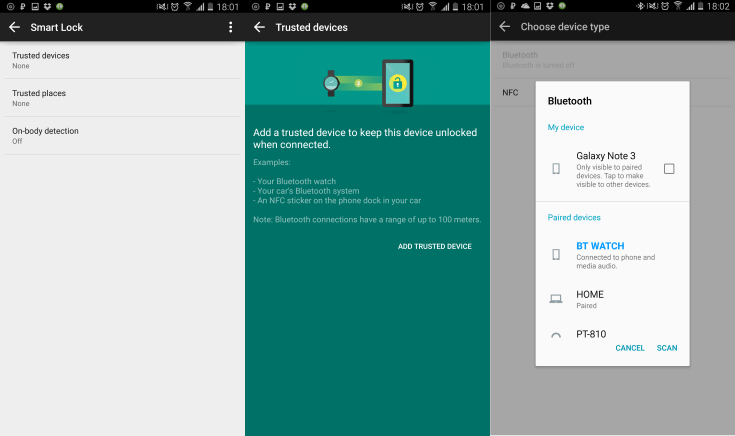Tap the Bluetooth status icon on the third screen
Image resolution: width=735 pixels, height=436 pixels.
click(x=640, y=7)
